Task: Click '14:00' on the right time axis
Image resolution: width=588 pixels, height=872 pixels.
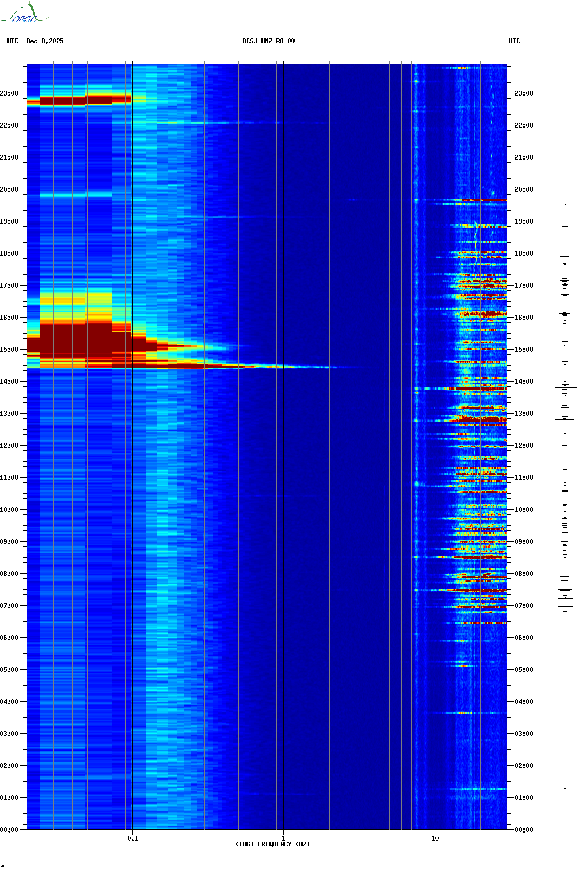Action: (x=524, y=382)
